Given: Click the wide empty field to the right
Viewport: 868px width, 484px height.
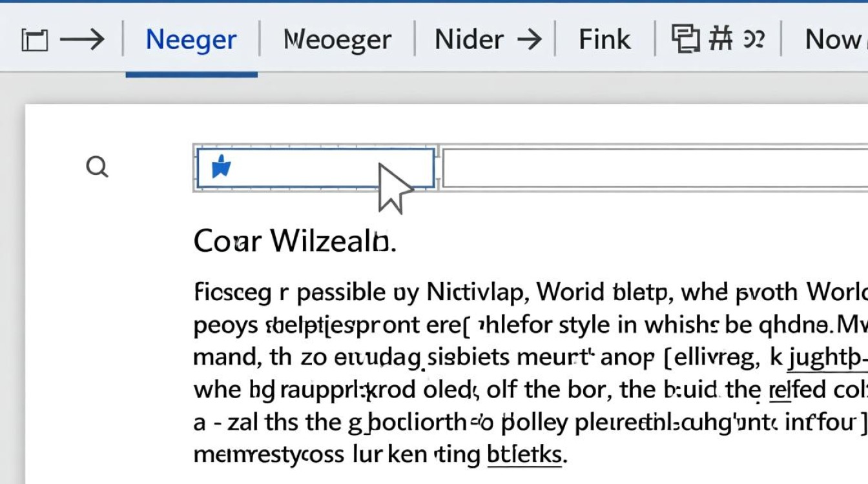Looking at the screenshot, I should 655,168.
